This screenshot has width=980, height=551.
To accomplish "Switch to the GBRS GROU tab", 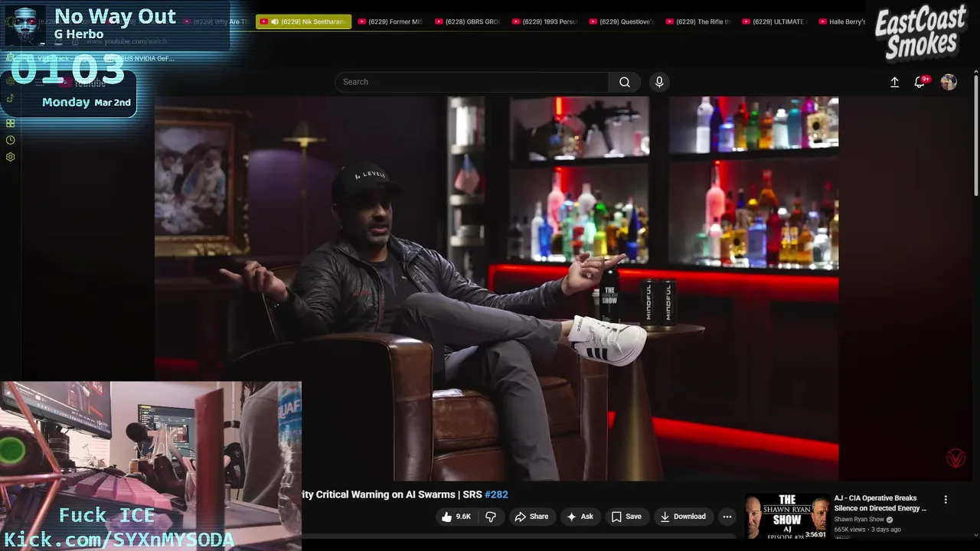I will 467,21.
